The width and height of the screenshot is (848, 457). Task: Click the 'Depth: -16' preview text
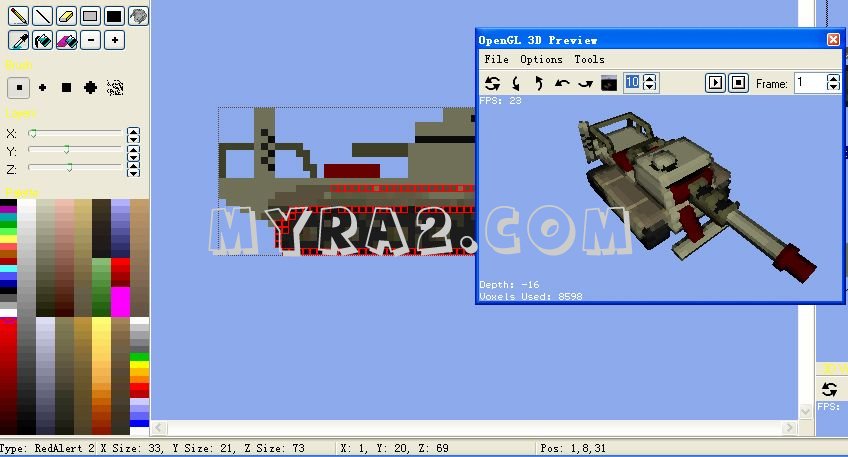pos(509,284)
